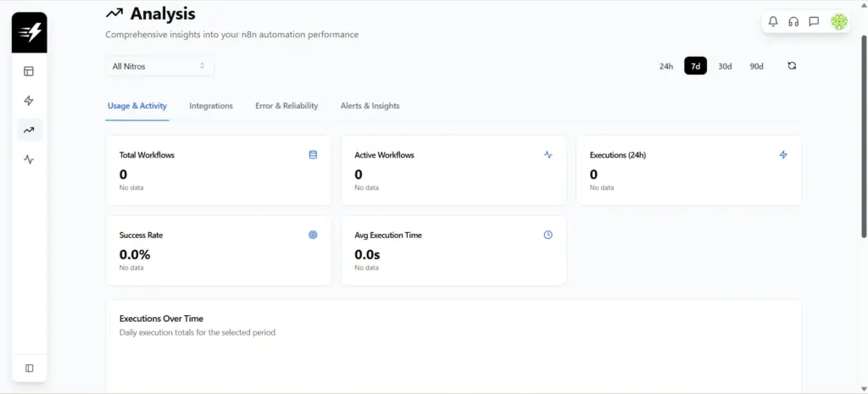
Task: Select the 7d time range
Action: tap(695, 66)
